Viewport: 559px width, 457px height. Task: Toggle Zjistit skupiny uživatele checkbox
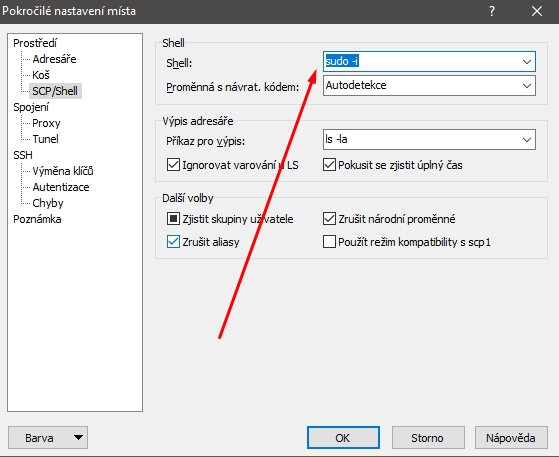point(173,219)
